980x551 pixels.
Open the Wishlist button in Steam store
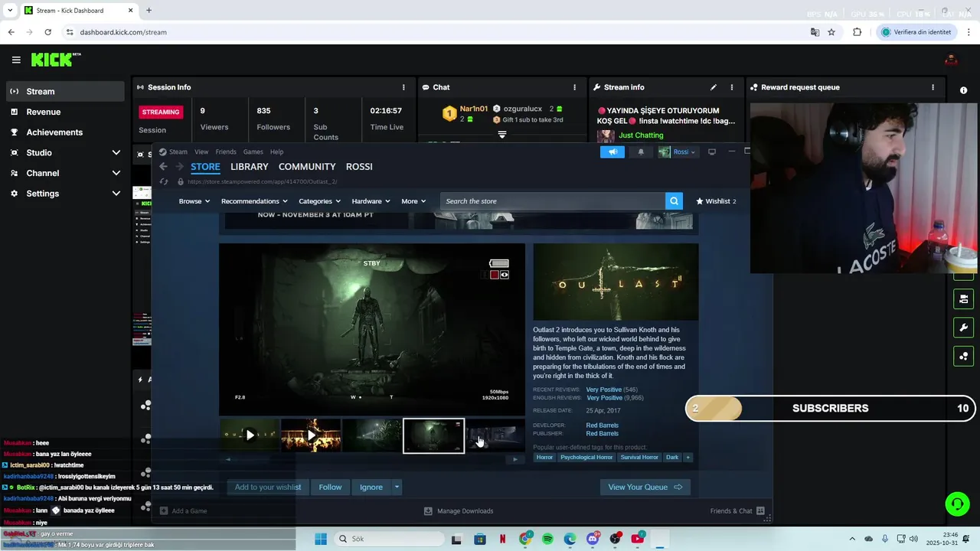coord(716,201)
